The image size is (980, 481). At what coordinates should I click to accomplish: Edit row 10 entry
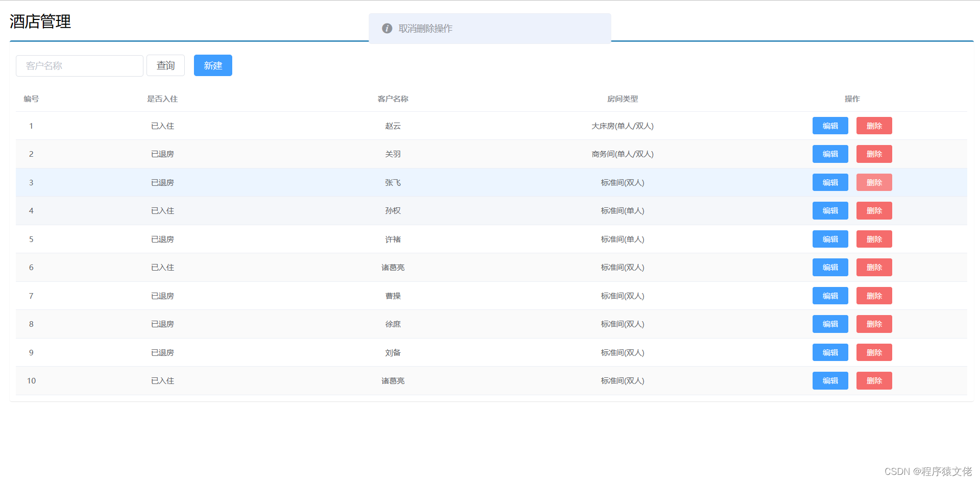coord(830,381)
